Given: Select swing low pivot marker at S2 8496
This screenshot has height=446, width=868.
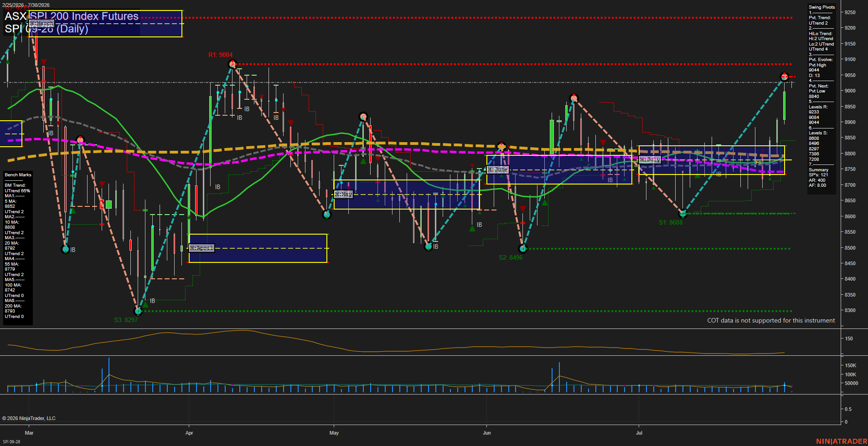Looking at the screenshot, I should (523, 249).
